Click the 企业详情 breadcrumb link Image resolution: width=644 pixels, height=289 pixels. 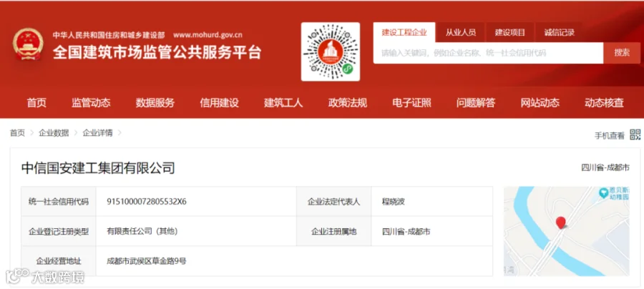(x=97, y=133)
